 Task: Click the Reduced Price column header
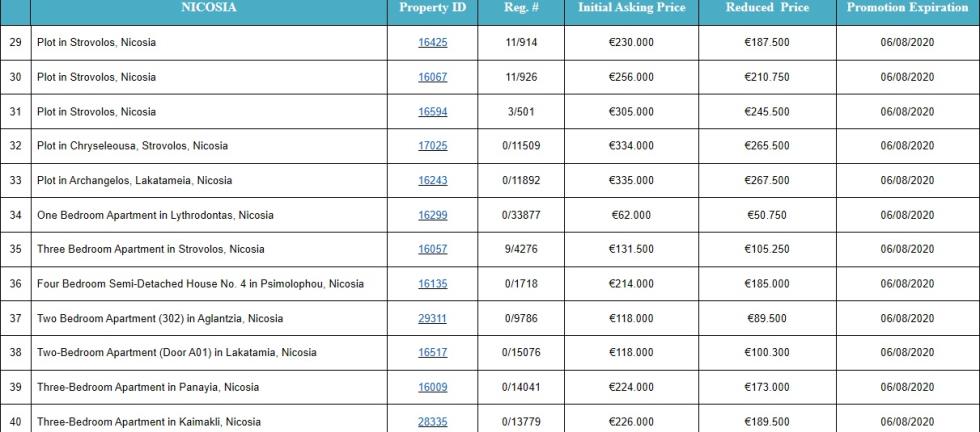(x=768, y=8)
